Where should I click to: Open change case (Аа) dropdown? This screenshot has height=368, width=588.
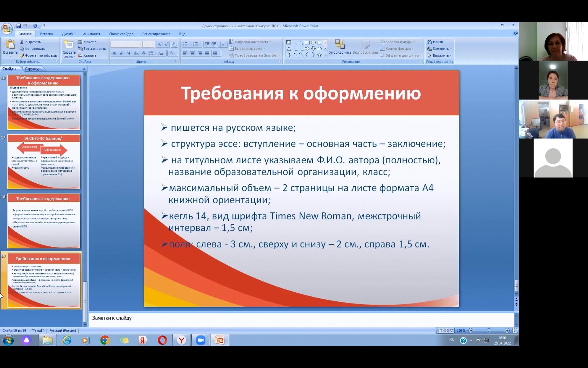(x=161, y=53)
